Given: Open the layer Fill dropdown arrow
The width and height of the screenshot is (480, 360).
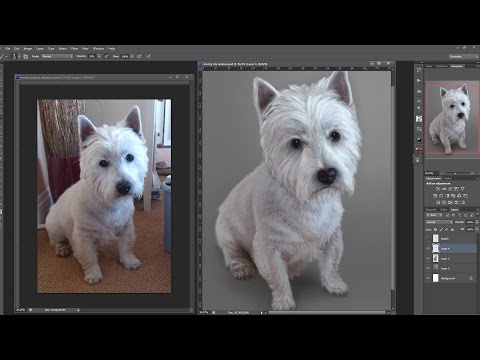Looking at the screenshot, I should pos(477,230).
